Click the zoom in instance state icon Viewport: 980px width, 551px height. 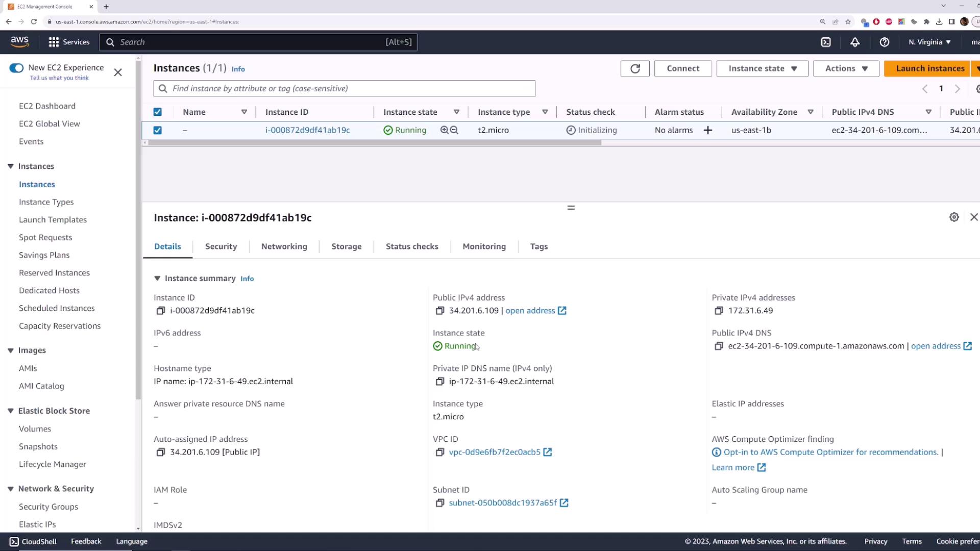coord(444,130)
